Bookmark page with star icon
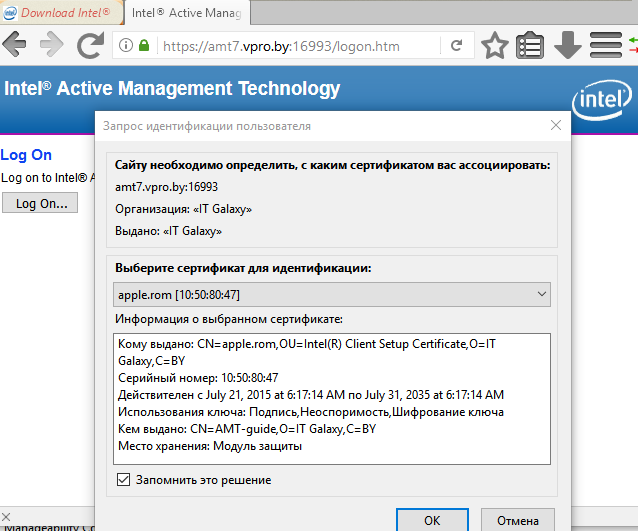Screen dimensions: 638x531 (495, 45)
